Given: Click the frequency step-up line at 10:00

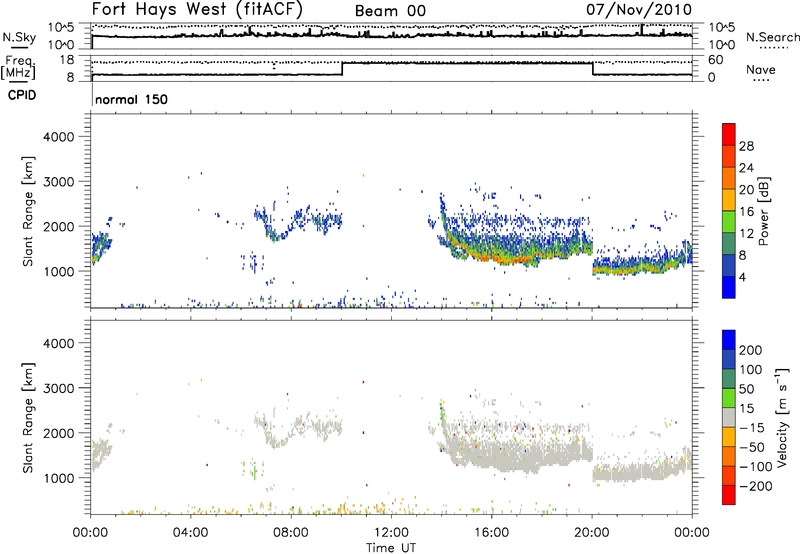Looking at the screenshot, I should coord(342,69).
